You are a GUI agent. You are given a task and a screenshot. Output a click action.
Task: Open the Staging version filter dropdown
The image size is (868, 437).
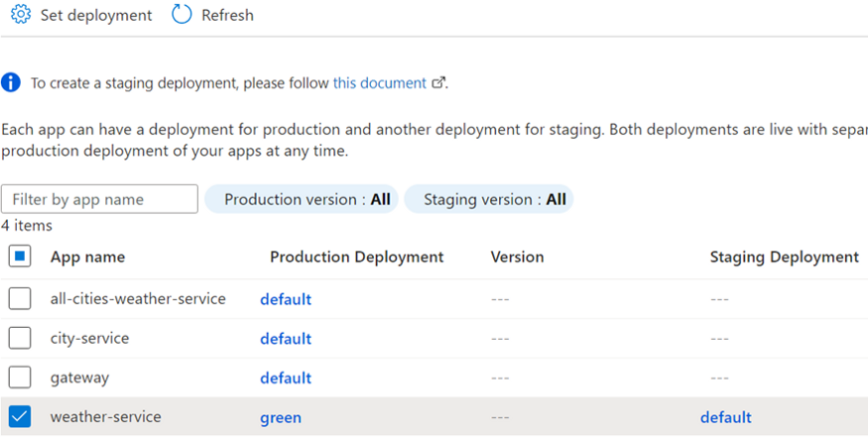488,199
